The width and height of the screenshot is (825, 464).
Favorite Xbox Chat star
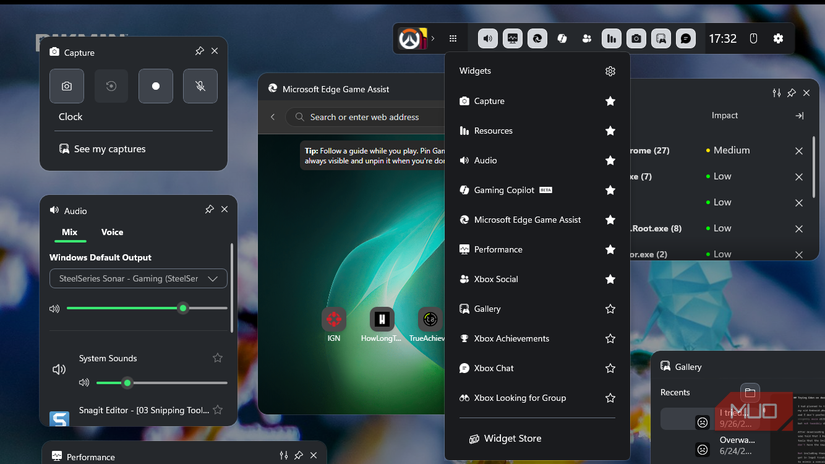click(610, 368)
